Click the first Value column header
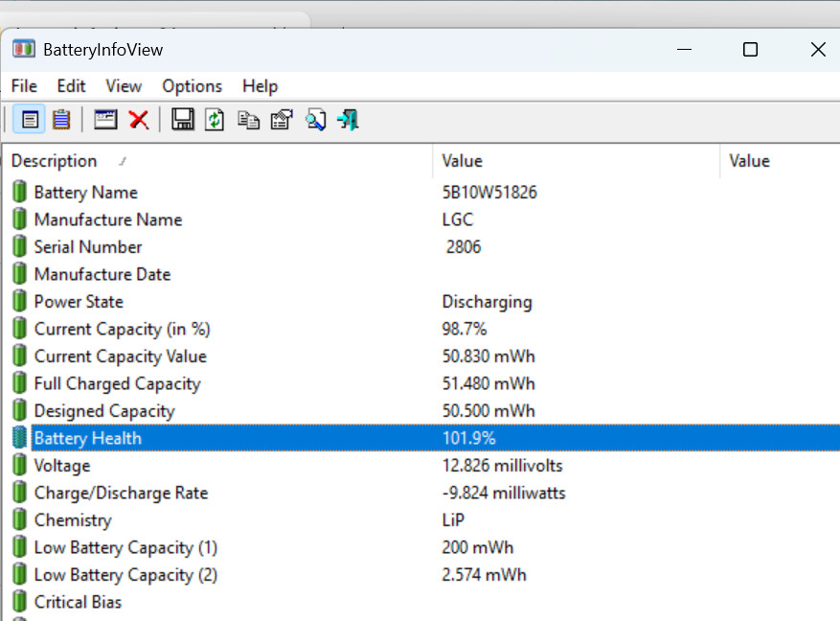This screenshot has height=621, width=840. [463, 161]
